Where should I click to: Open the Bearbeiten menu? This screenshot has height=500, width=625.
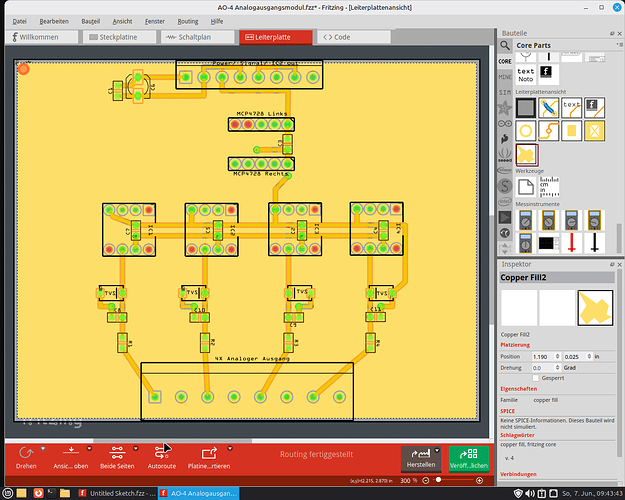[x=54, y=22]
